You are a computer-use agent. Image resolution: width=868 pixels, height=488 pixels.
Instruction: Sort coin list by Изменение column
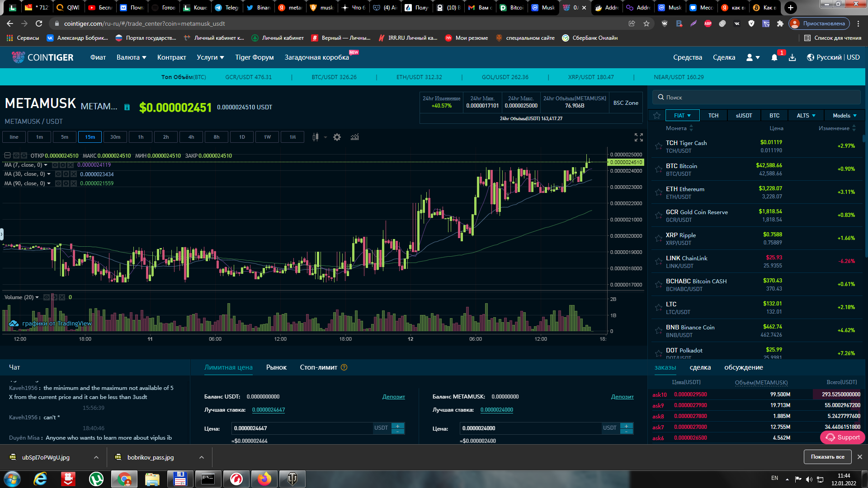click(837, 128)
